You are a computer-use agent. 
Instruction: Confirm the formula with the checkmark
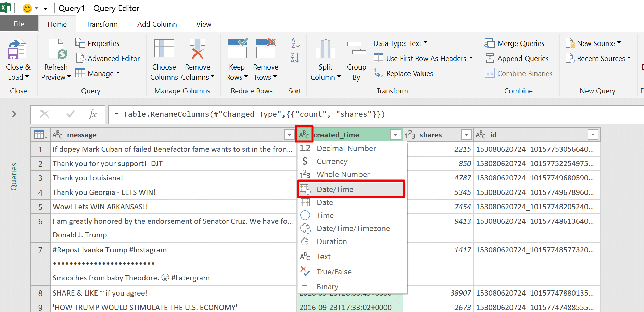pos(71,114)
